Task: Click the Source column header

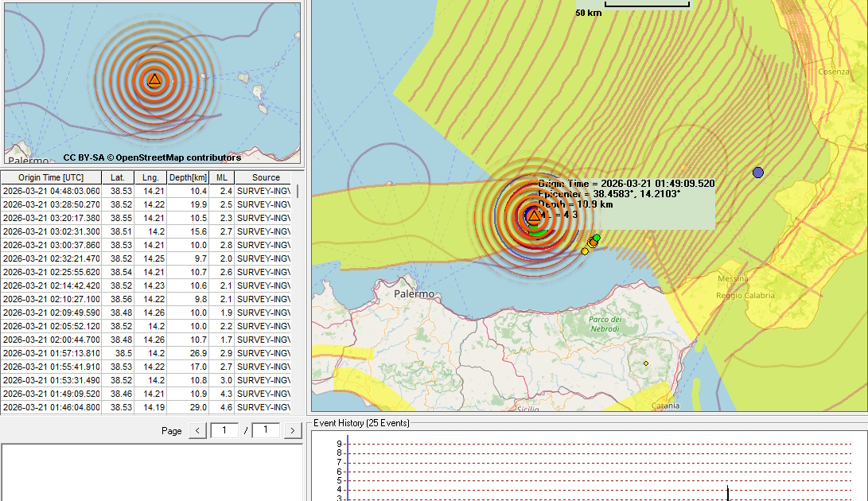Action: [266, 177]
